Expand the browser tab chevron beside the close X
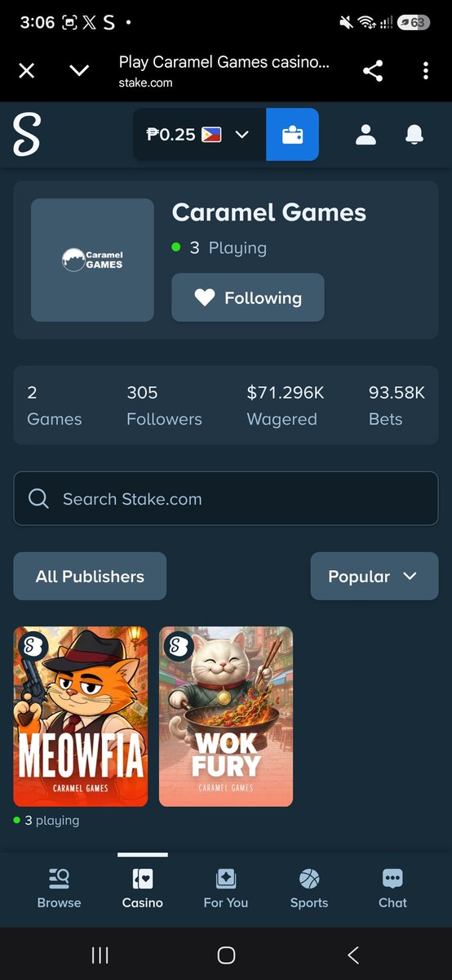Image resolution: width=452 pixels, height=980 pixels. coord(79,71)
